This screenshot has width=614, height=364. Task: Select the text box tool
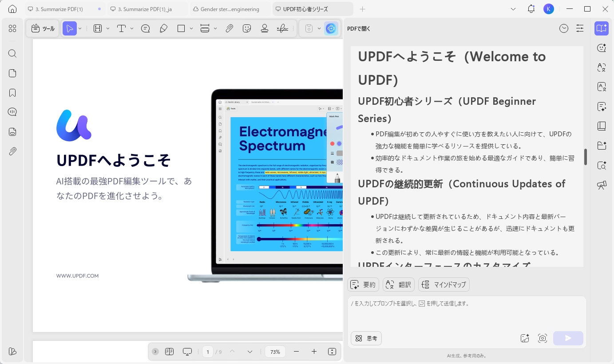click(122, 29)
